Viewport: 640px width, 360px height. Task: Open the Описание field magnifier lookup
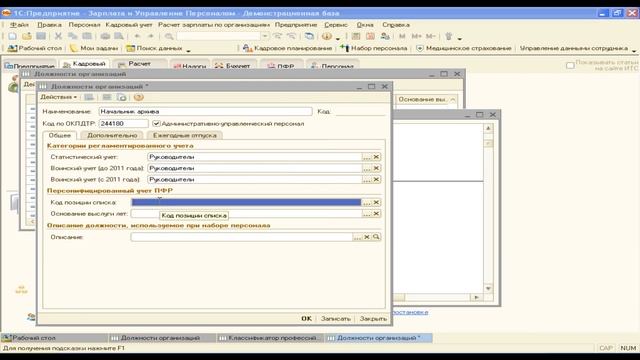tap(376, 237)
